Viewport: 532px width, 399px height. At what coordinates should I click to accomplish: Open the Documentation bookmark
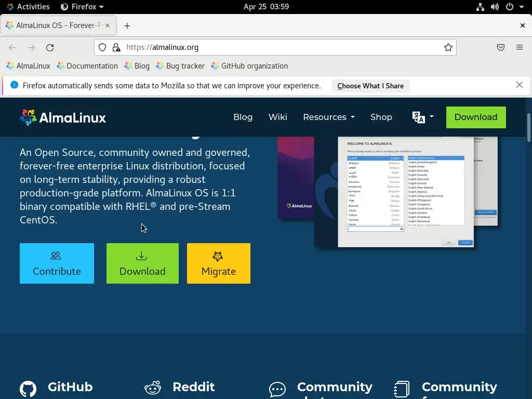pos(87,66)
